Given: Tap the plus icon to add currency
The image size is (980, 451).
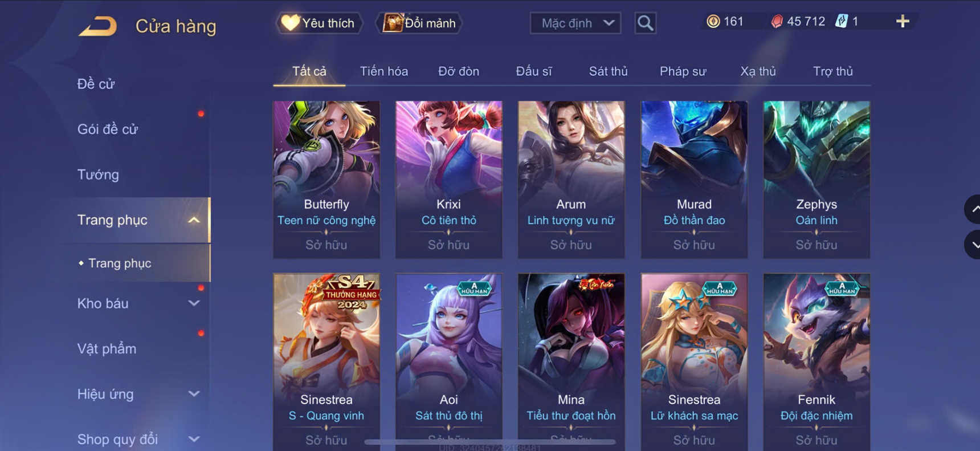Looking at the screenshot, I should coord(903,22).
